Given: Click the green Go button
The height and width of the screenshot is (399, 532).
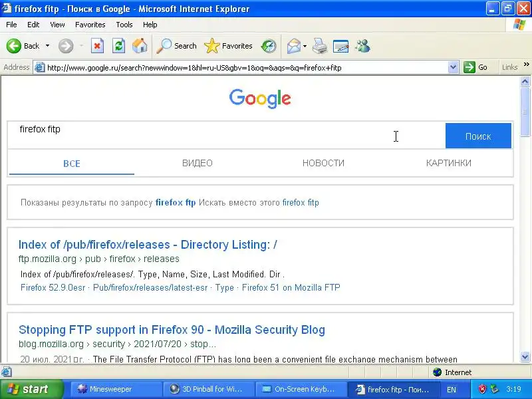Looking at the screenshot, I should [x=475, y=67].
